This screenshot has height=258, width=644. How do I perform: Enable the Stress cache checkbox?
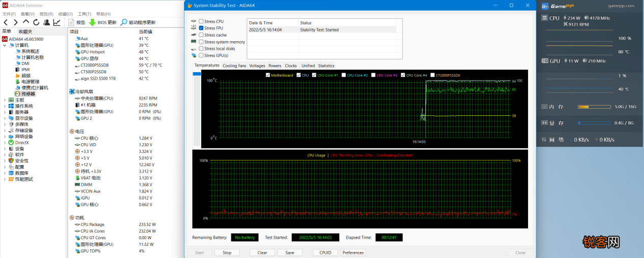201,35
